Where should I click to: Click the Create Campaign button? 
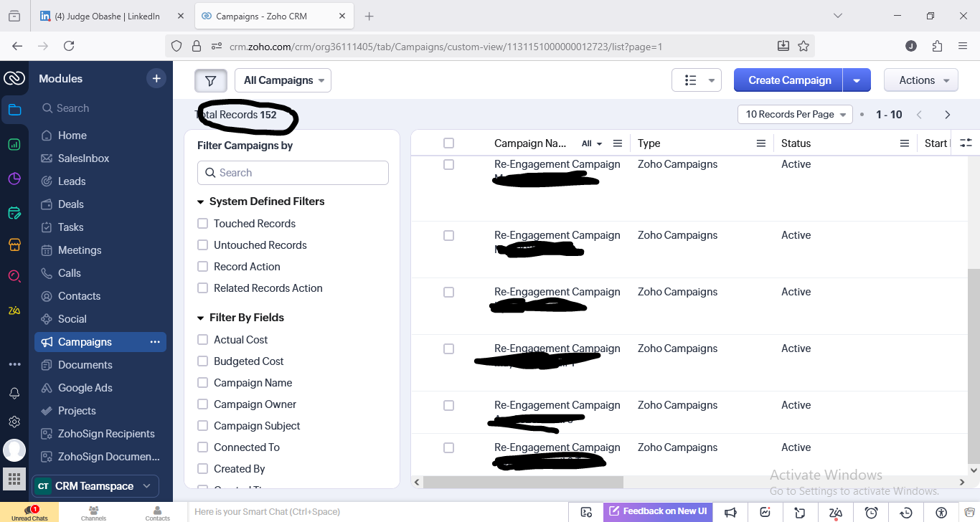(x=789, y=80)
